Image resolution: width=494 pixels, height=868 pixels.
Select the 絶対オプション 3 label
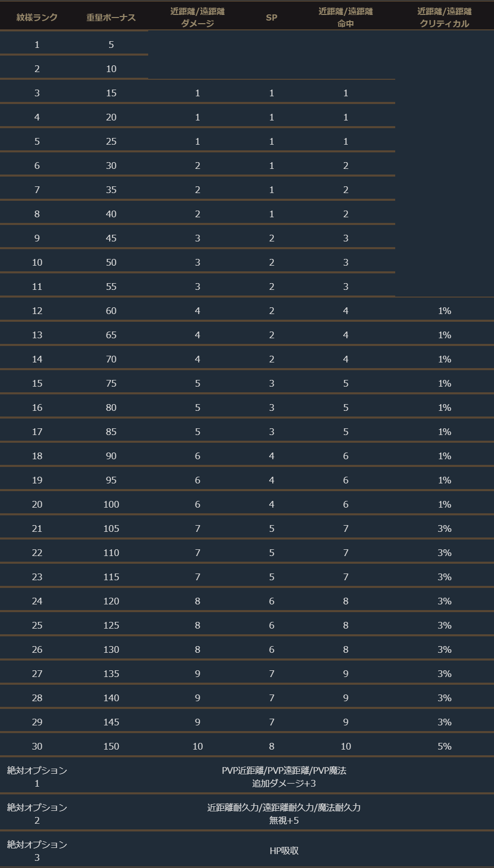coord(37,850)
